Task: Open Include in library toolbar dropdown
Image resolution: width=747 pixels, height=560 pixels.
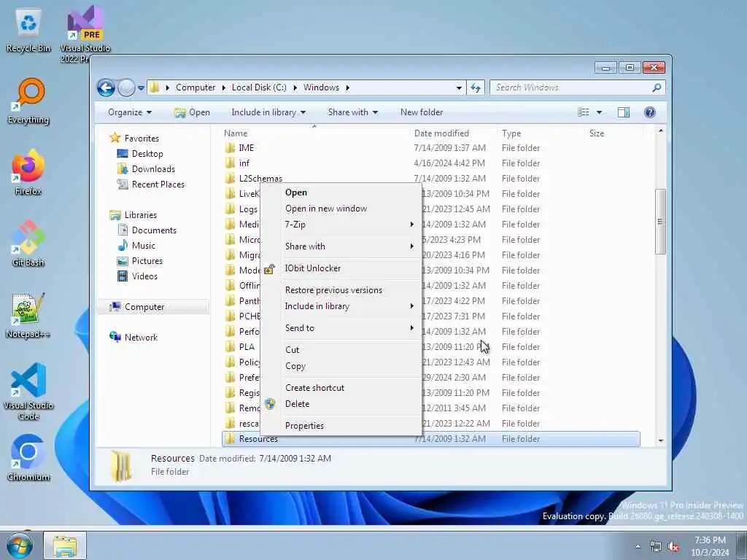Action: click(x=268, y=112)
